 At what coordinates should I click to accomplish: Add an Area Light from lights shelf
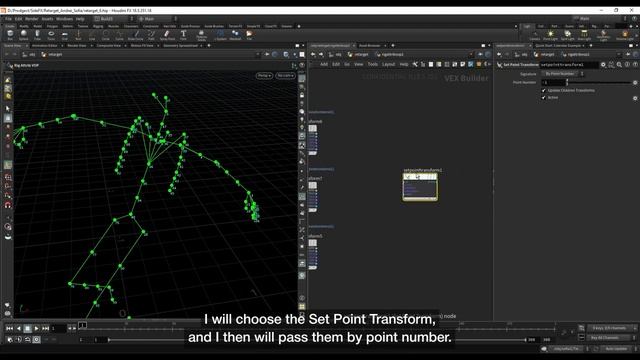click(584, 36)
